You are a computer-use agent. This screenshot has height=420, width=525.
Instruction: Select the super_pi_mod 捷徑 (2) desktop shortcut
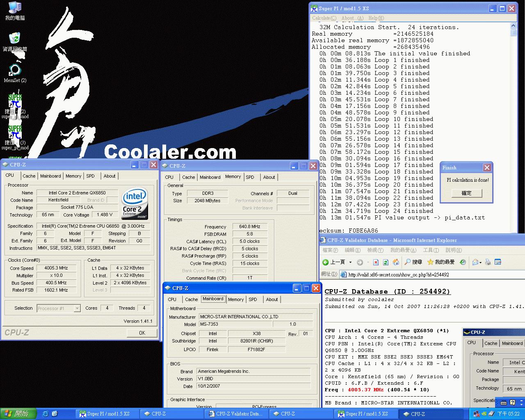[x=15, y=106]
